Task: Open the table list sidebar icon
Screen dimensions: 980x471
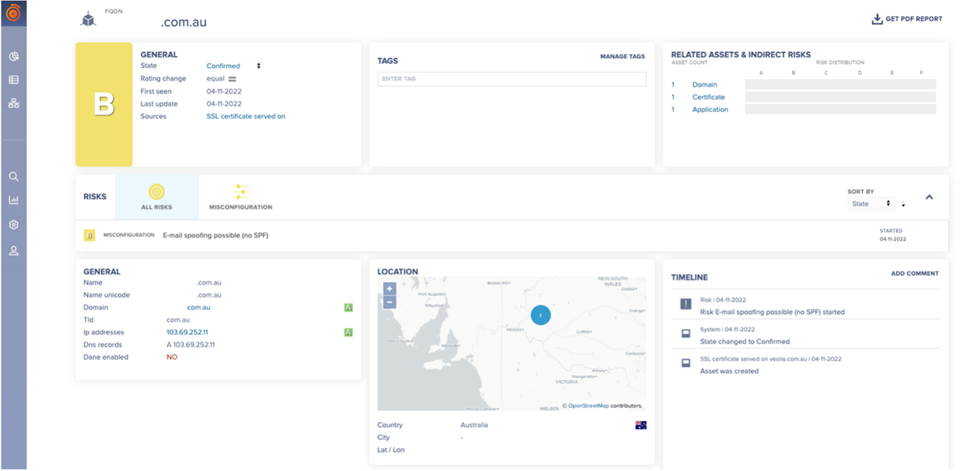Action: [x=14, y=80]
